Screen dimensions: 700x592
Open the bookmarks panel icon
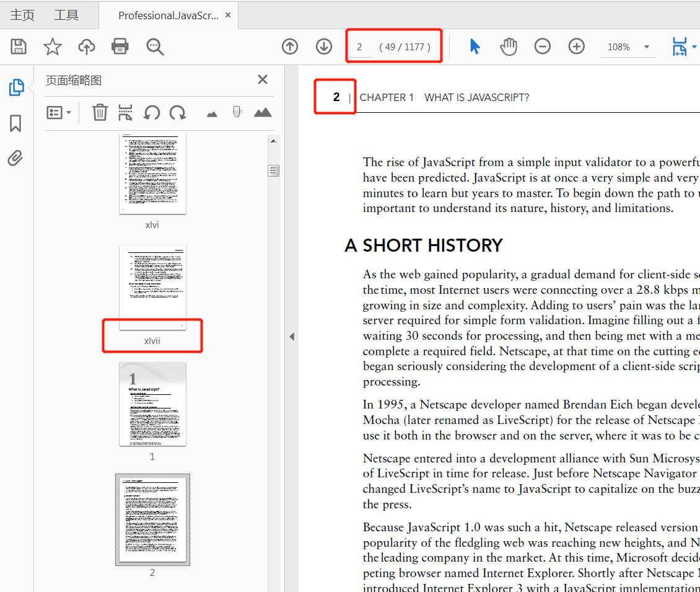pos(15,123)
